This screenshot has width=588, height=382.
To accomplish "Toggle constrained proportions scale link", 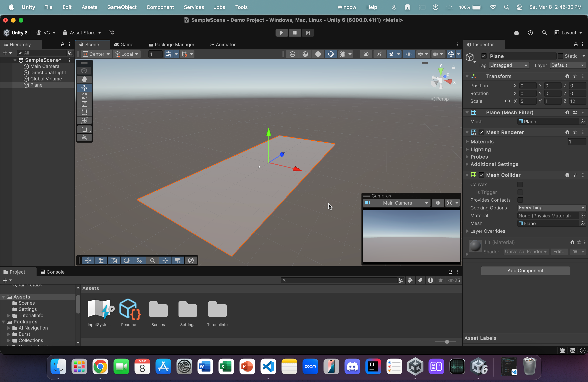I will pos(507,101).
